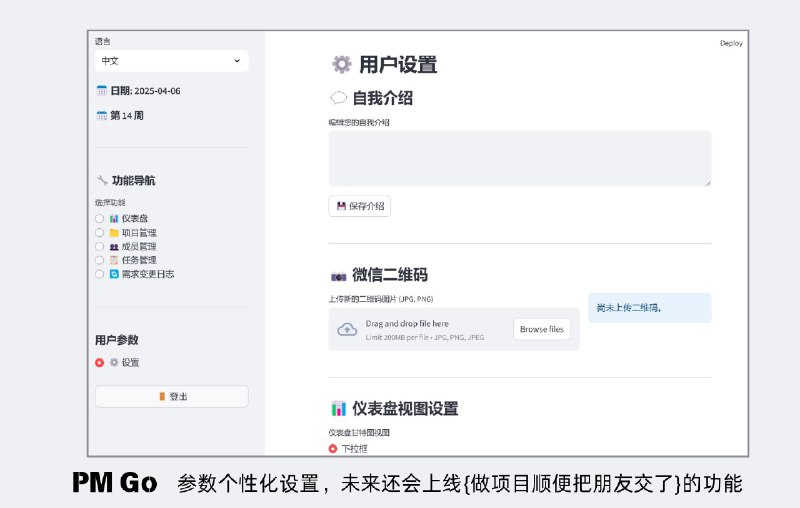
Task: Click the 用户参数 section heading
Action: [x=116, y=340]
